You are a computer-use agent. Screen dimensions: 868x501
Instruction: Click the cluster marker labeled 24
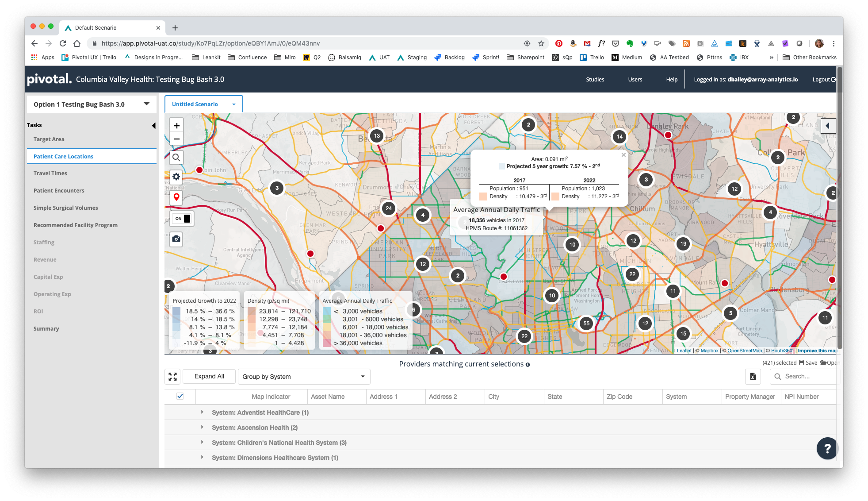coord(389,208)
